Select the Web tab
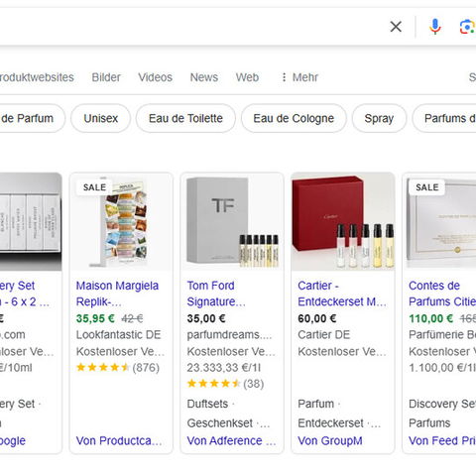Screen dimensions: 476x476 coord(247,77)
